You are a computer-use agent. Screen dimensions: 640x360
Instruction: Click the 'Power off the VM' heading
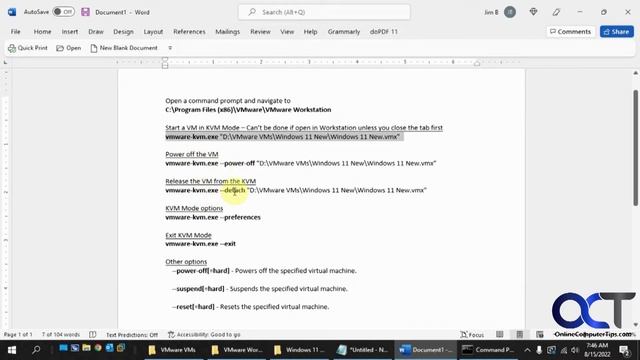point(192,154)
